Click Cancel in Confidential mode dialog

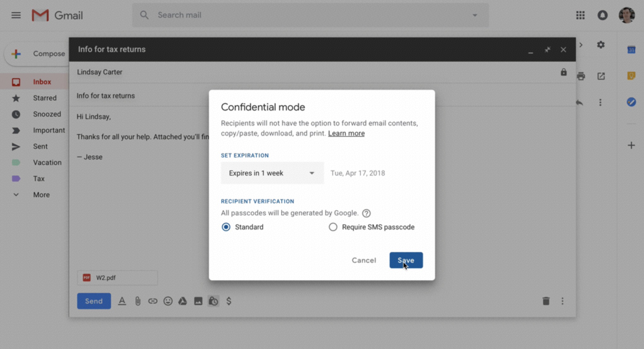[x=364, y=260]
